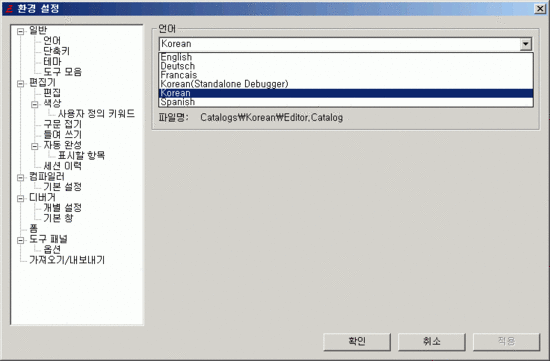
Task: Collapse the 편집기 tree node
Action: coord(21,83)
